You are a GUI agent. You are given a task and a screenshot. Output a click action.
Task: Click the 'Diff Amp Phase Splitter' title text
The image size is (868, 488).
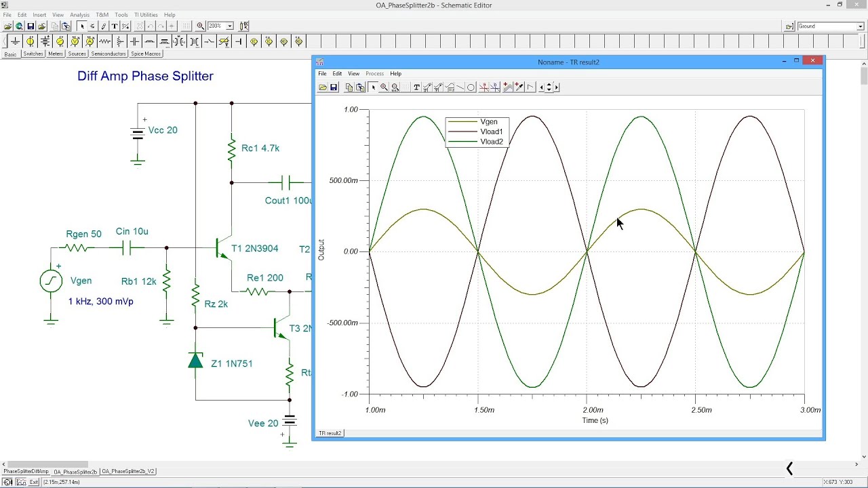[x=145, y=76]
